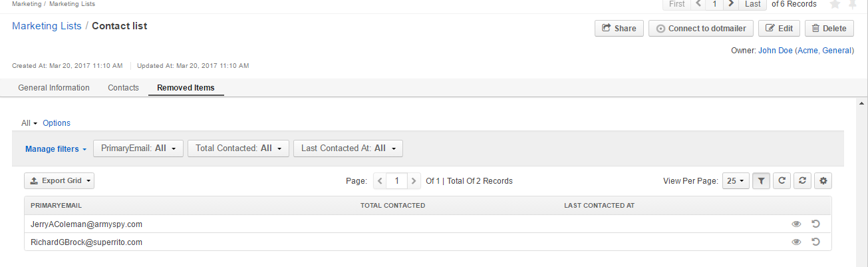Switch to the General Information tab
This screenshot has width=868, height=267.
tap(54, 88)
